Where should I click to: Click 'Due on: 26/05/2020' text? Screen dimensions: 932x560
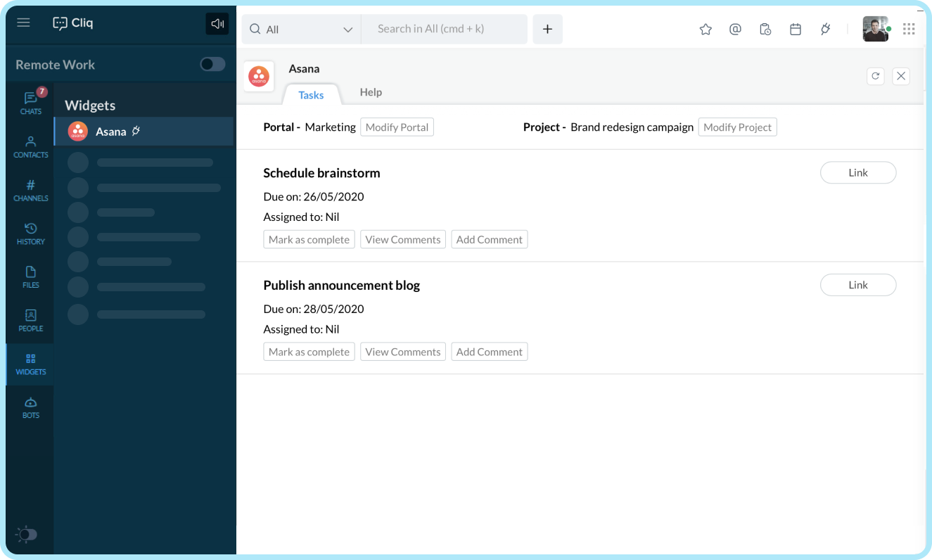point(314,196)
